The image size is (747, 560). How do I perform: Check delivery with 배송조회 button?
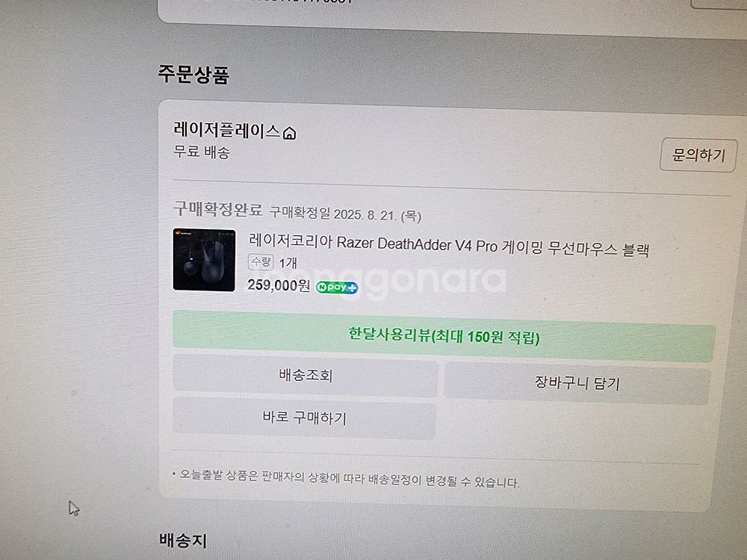(306, 376)
